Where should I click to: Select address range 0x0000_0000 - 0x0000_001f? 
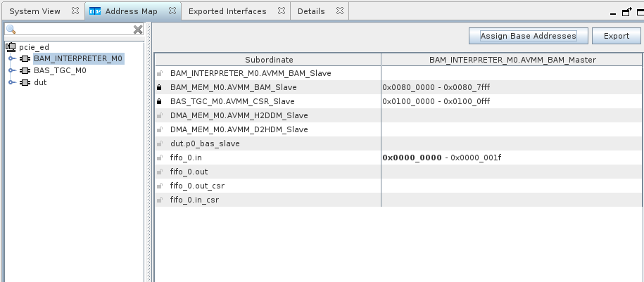pyautogui.click(x=441, y=158)
